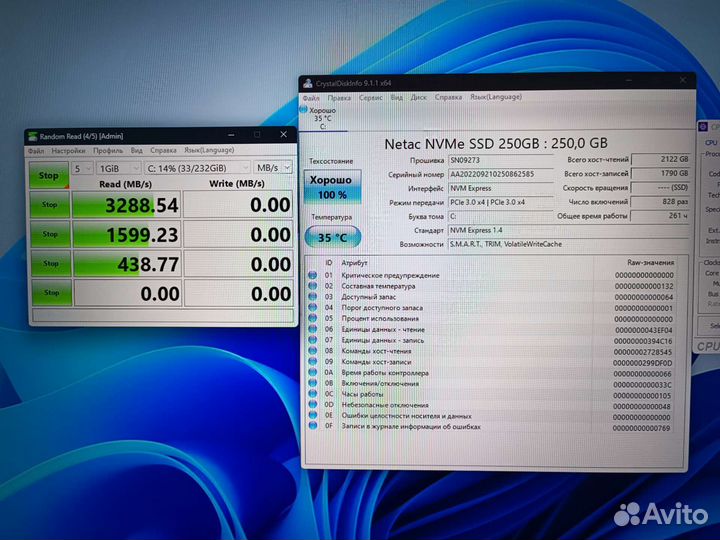
Task: Open the MB/s unit dropdown
Action: [x=273, y=168]
